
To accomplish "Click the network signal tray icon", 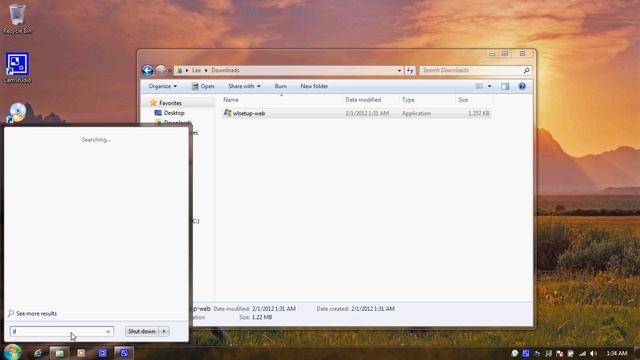I will coord(582,353).
